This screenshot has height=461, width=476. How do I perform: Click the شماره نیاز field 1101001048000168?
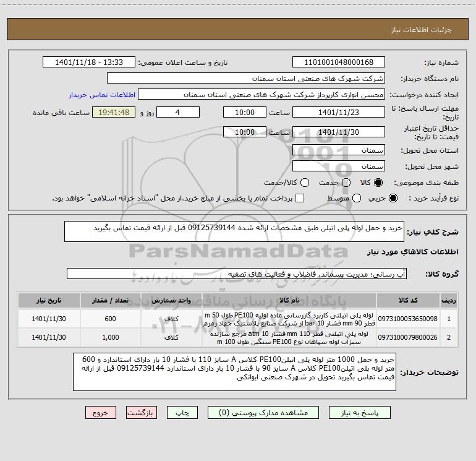pyautogui.click(x=339, y=62)
